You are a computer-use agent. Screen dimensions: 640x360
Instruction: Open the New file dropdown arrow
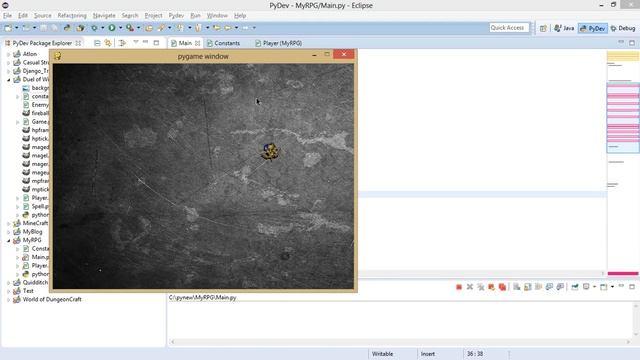click(x=16, y=28)
